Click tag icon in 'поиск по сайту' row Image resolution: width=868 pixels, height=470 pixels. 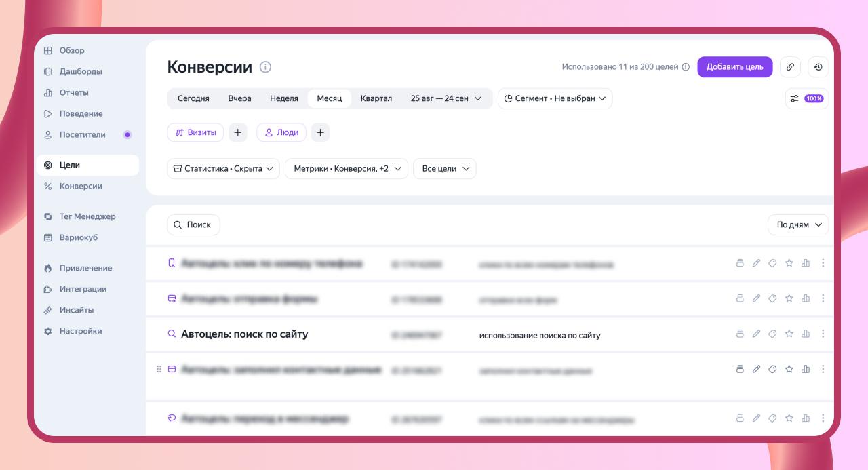point(772,334)
